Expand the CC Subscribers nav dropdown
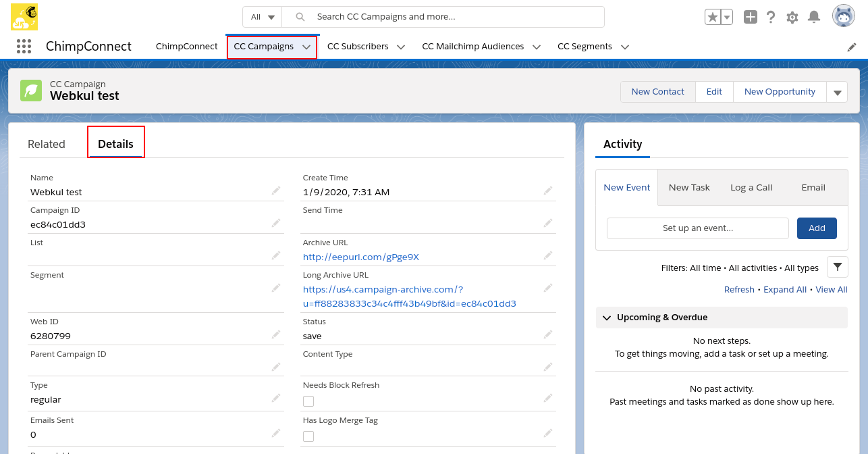 [401, 47]
